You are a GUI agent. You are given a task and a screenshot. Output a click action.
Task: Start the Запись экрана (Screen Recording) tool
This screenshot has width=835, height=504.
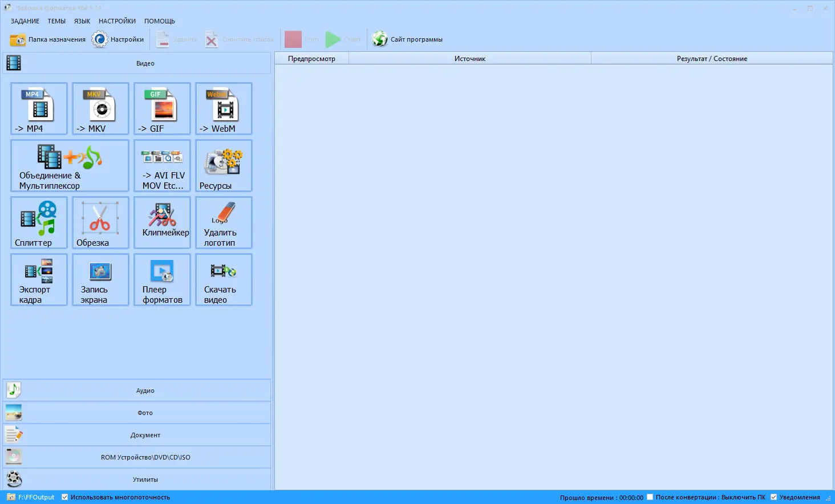pyautogui.click(x=100, y=279)
